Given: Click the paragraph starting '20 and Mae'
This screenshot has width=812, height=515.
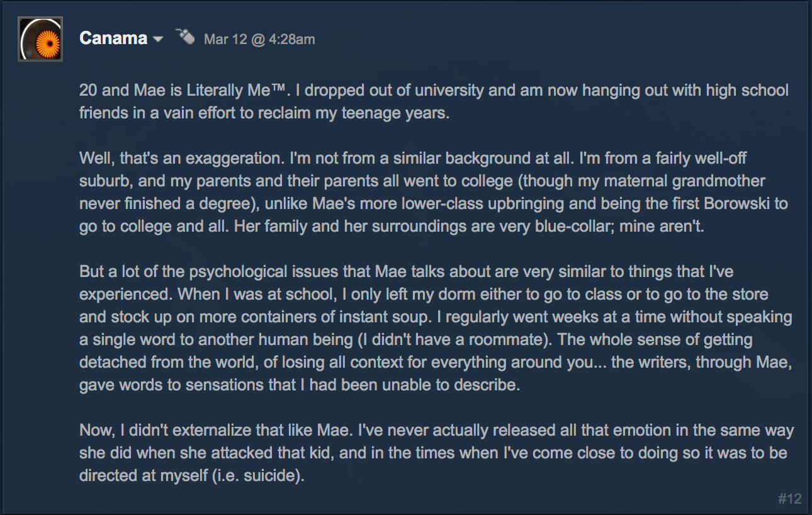Looking at the screenshot, I should coord(434,101).
